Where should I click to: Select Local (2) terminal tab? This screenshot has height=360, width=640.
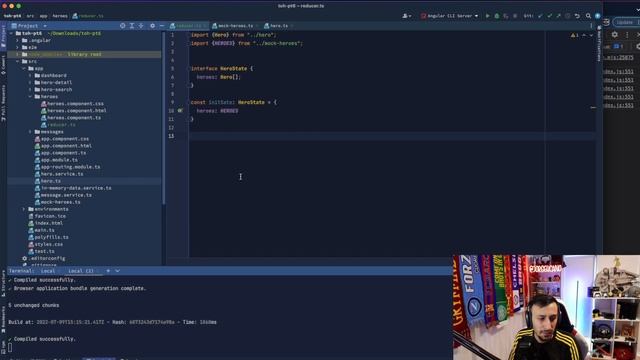[x=80, y=271]
